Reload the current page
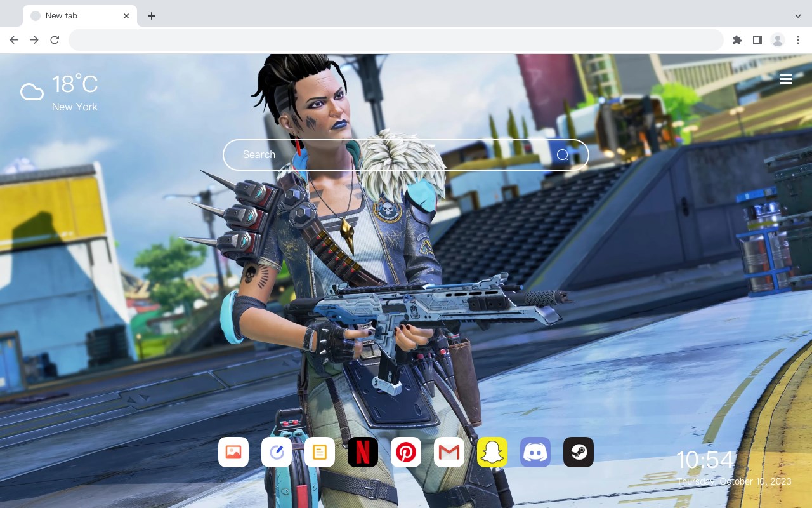This screenshot has width=812, height=508. (x=55, y=40)
